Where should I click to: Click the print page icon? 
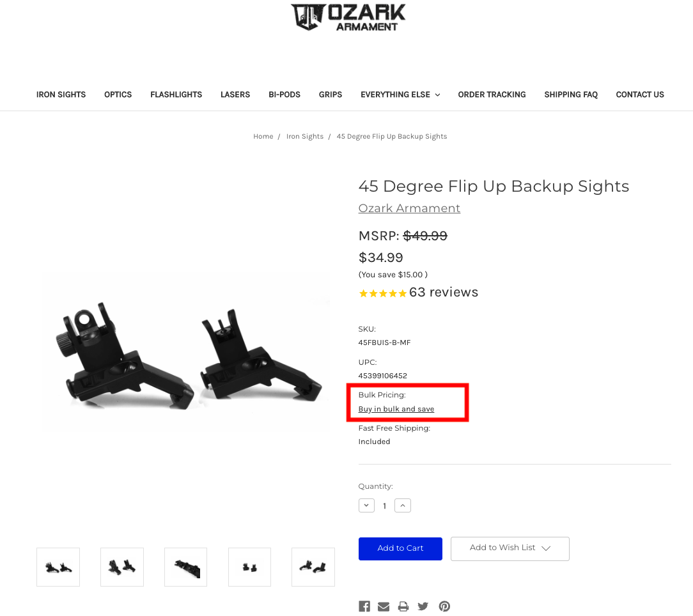point(403,606)
